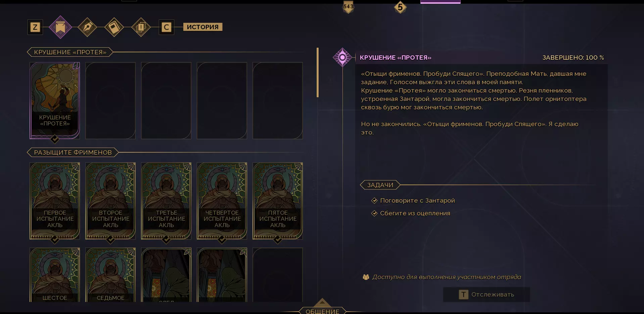Viewport: 644px width, 314px height.
Task: Open the contract card journal tab icon
Action: click(114, 27)
